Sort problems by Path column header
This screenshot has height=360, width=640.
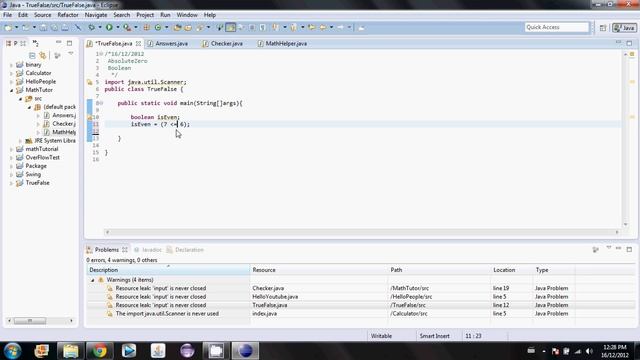(x=439, y=270)
